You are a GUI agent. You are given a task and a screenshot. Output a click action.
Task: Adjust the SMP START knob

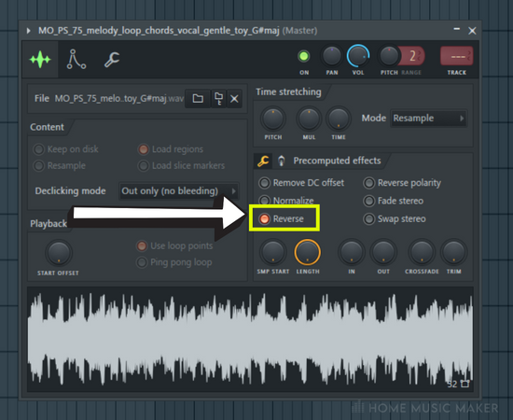pyautogui.click(x=273, y=252)
